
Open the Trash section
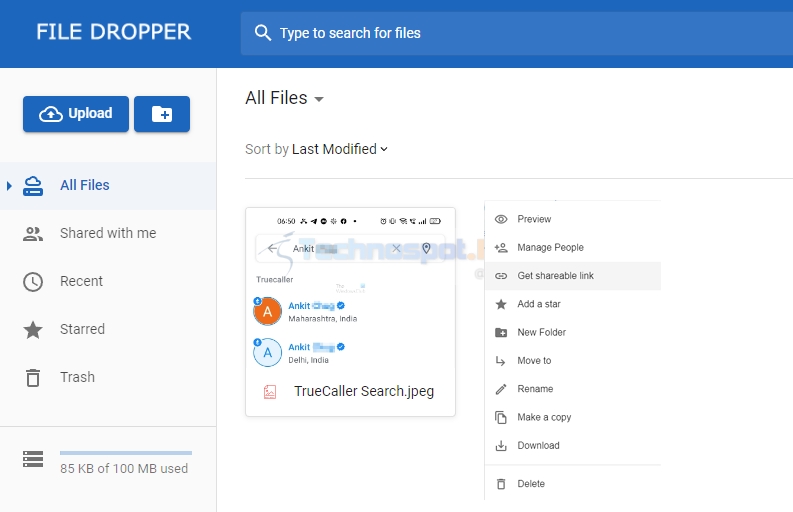(x=108, y=378)
